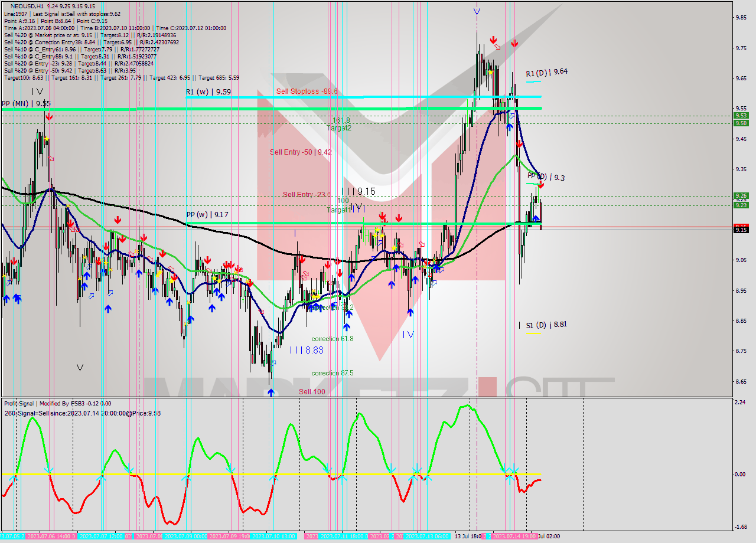Select the '2023.07.14 19:00' time axis marker

tap(514, 536)
